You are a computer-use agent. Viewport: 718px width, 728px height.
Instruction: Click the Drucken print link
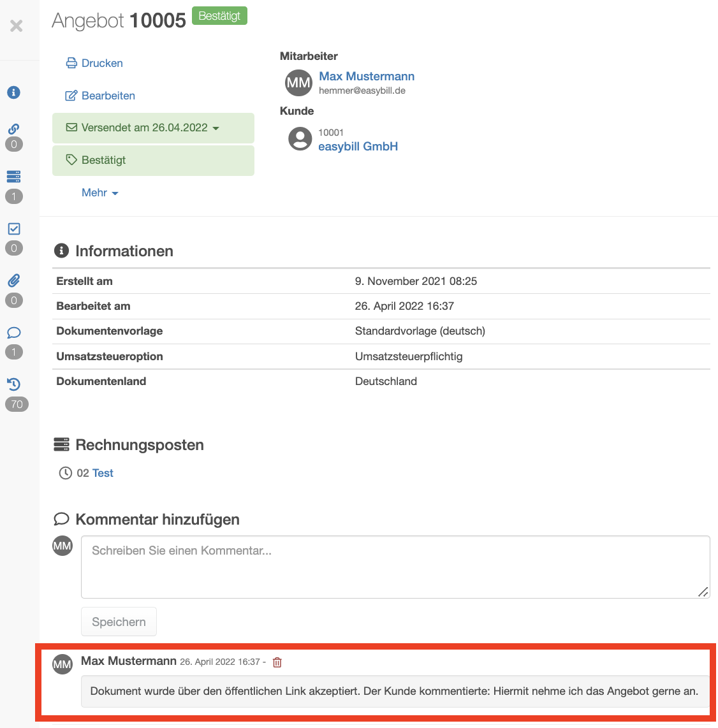(x=95, y=63)
